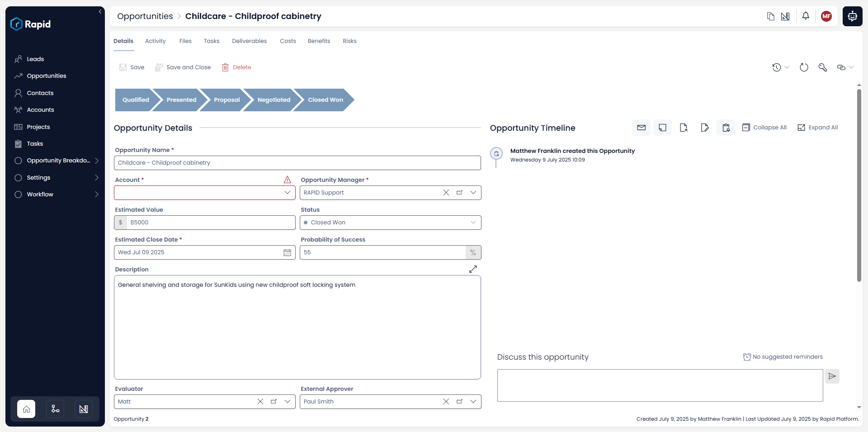Screen dimensions: 868x432
Task: Click Save button
Action: pos(132,67)
